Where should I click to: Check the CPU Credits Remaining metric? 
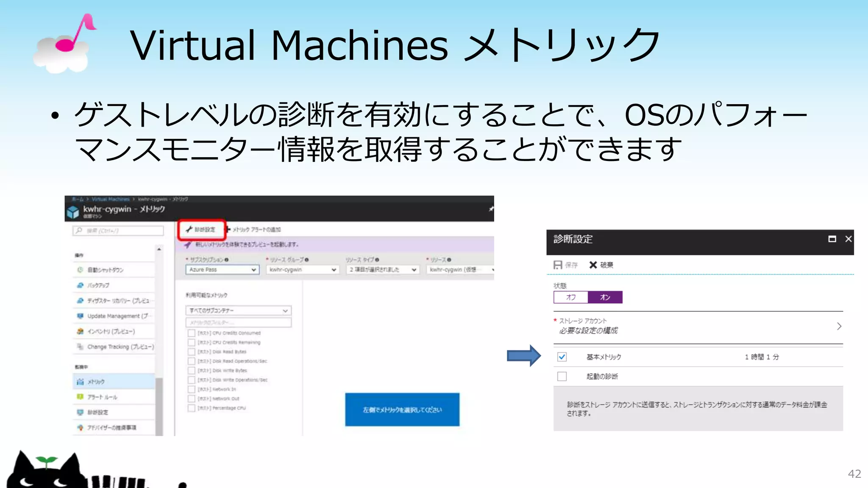click(x=192, y=342)
